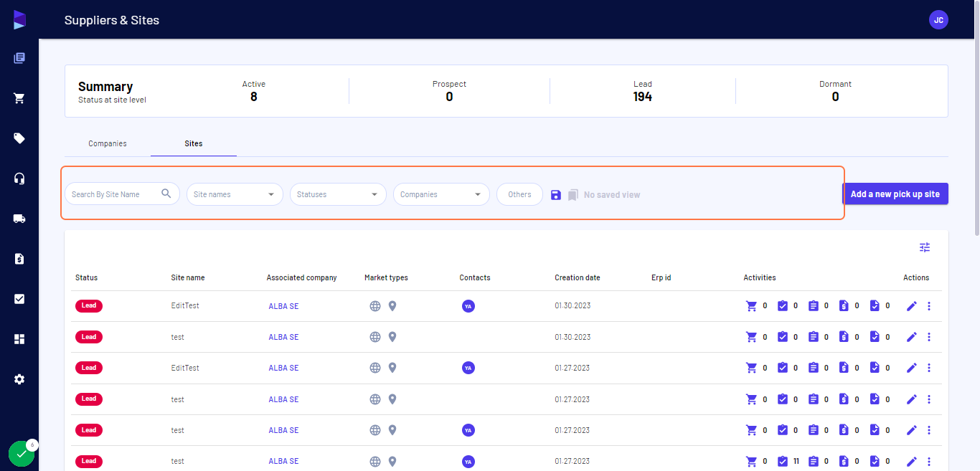
Task: Open the library documents sidebar icon
Action: [x=19, y=58]
